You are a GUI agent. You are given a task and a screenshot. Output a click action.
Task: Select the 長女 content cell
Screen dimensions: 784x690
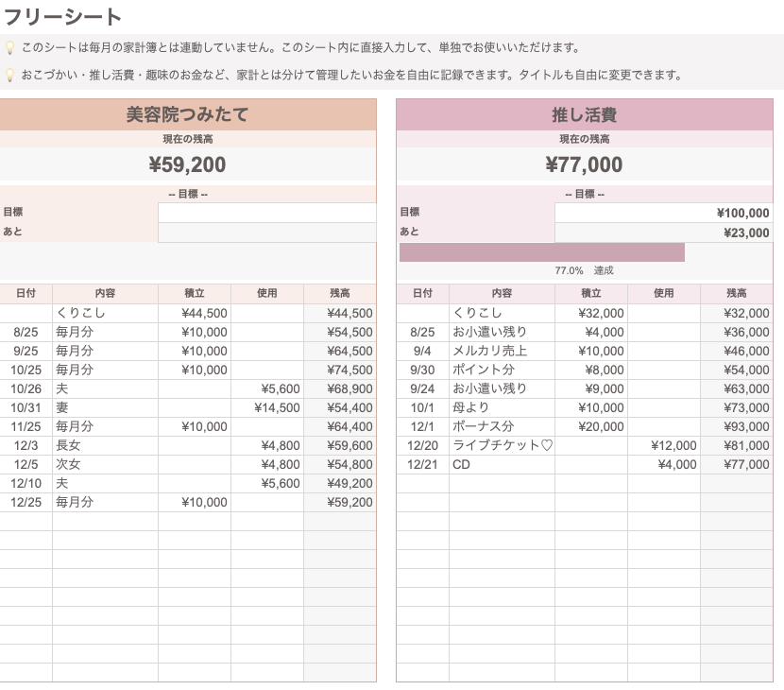pos(106,445)
